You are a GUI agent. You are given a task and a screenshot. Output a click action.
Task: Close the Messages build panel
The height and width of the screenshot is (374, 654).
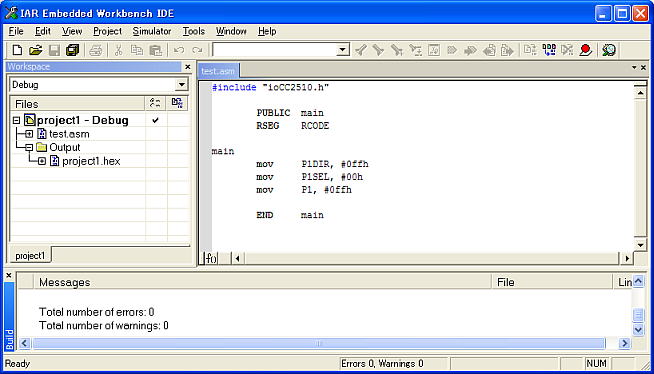9,275
